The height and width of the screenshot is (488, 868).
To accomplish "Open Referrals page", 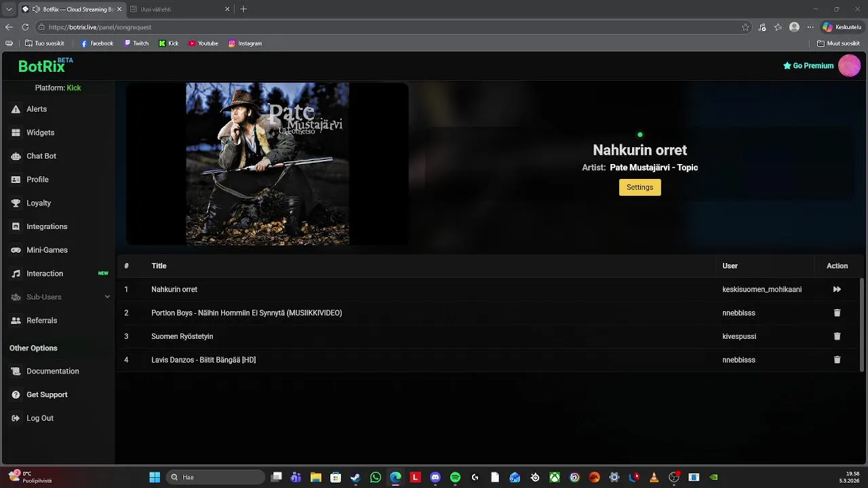I will tap(41, 321).
